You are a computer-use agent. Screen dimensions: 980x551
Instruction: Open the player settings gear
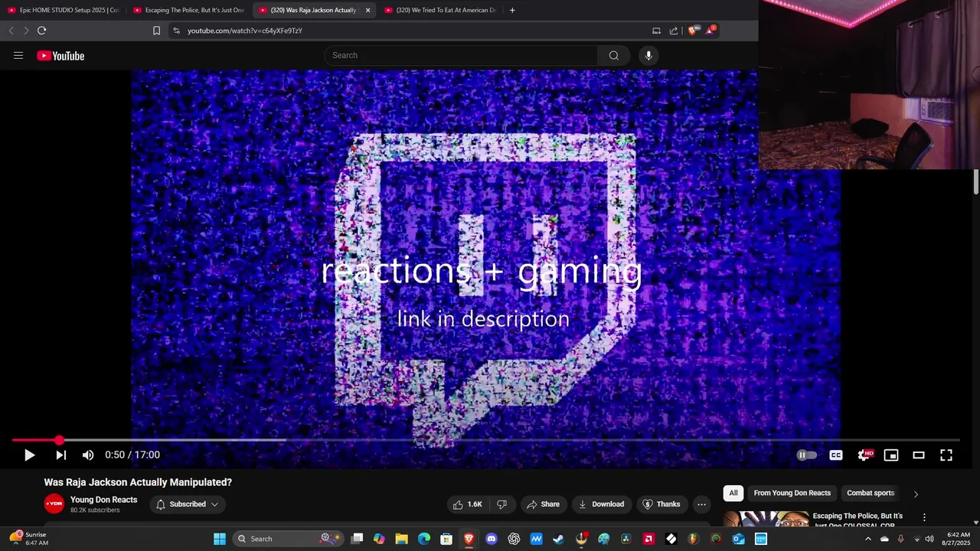[864, 455]
